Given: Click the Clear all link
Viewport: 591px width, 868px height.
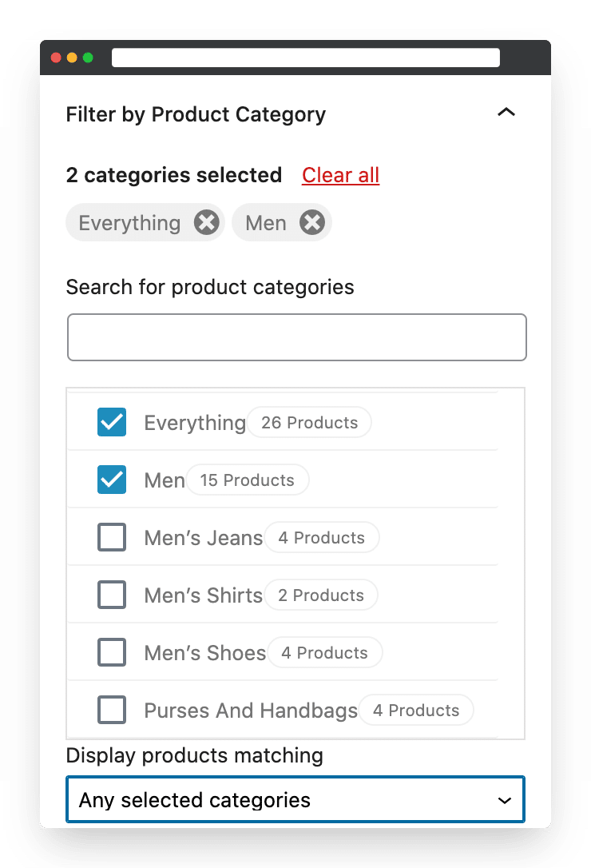Looking at the screenshot, I should tap(340, 175).
